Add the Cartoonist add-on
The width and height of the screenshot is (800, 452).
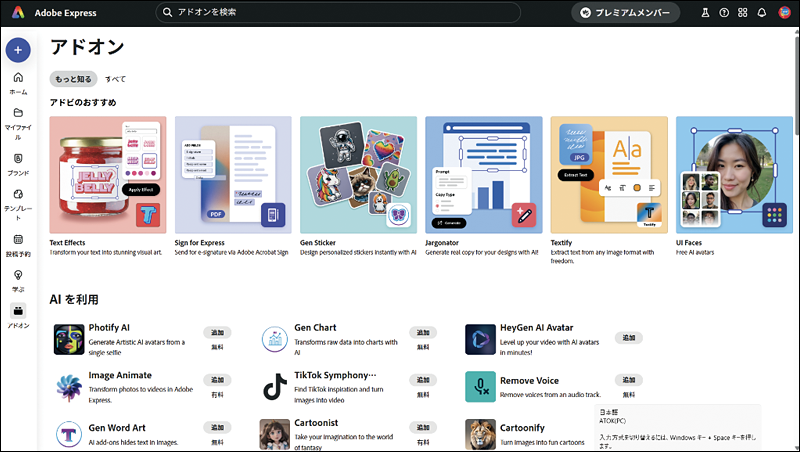tap(423, 428)
